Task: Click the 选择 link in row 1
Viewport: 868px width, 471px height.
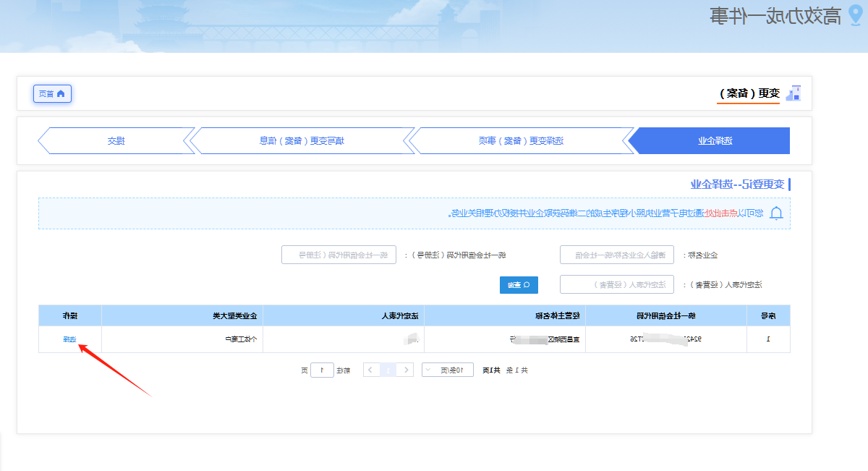Action: click(x=69, y=339)
